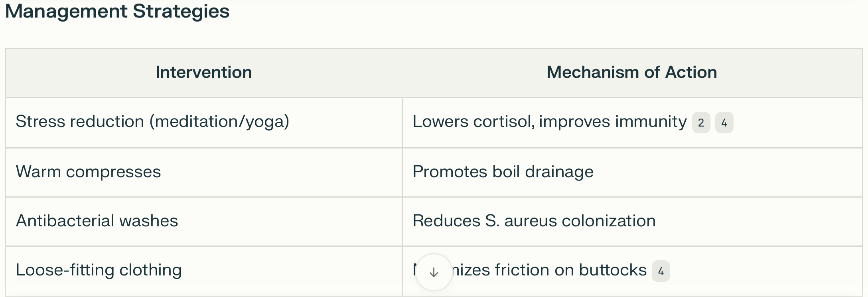
Task: Select the Stress reduction (meditation/yoga) cell
Action: (204, 123)
